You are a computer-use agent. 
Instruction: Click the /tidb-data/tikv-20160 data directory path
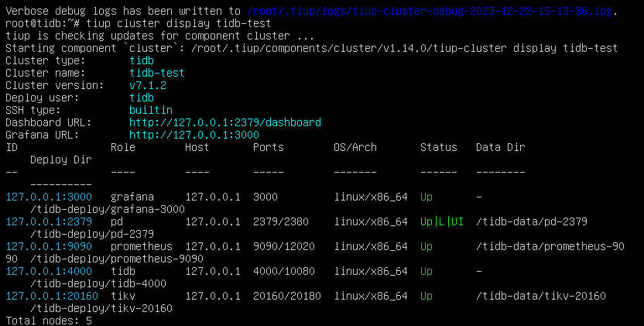tap(541, 296)
